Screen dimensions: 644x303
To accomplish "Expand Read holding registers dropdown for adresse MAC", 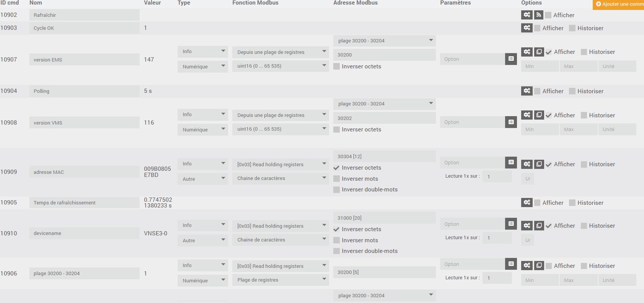I will click(x=280, y=164).
